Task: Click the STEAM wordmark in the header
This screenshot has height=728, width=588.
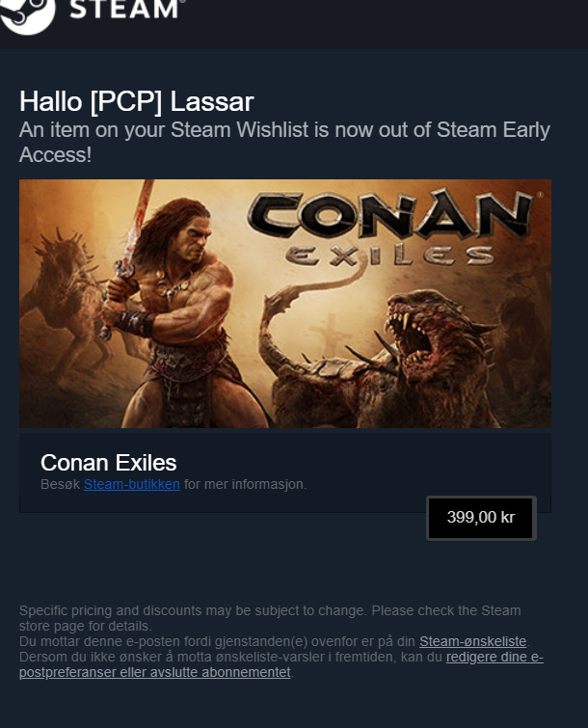Action: coord(126,10)
